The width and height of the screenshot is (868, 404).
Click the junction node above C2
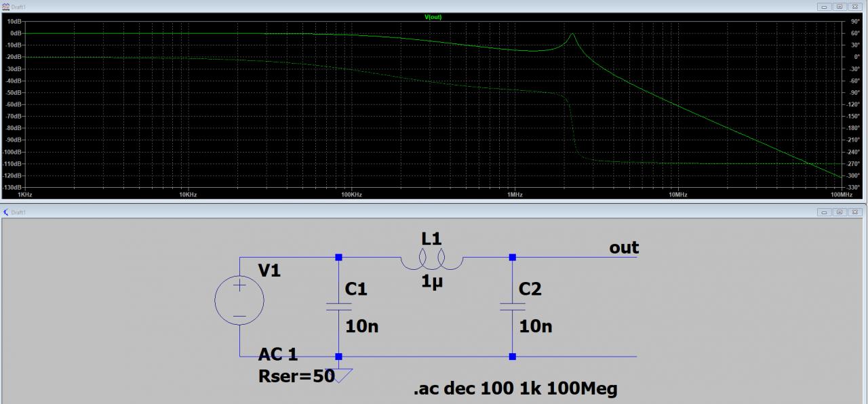(x=513, y=258)
